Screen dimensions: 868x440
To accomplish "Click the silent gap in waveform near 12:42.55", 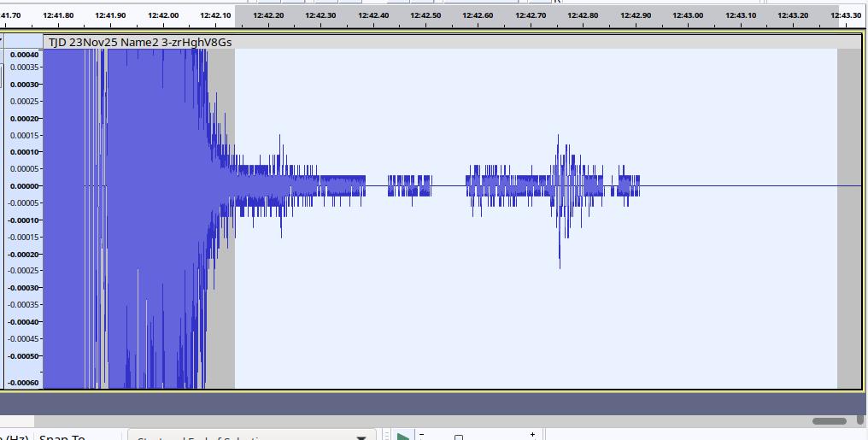I will [449, 185].
